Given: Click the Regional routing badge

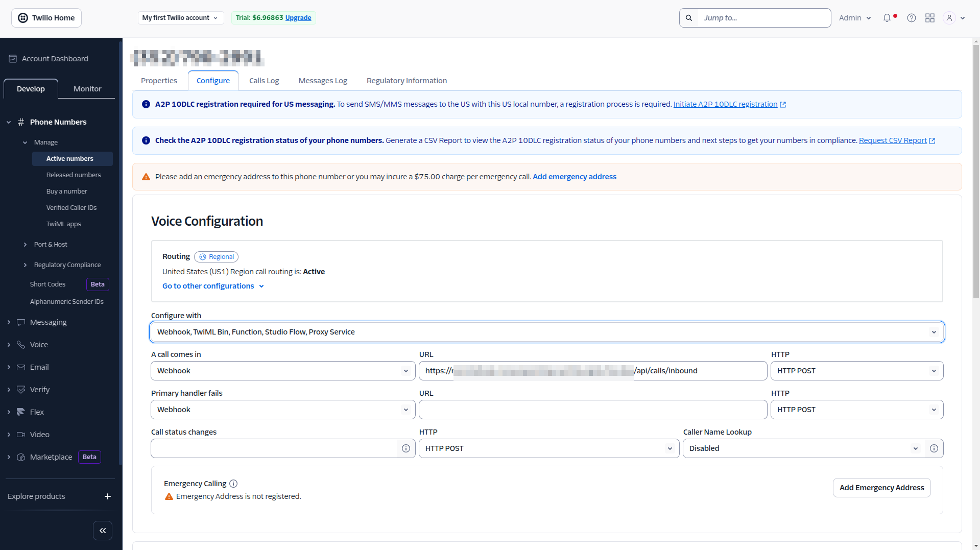Looking at the screenshot, I should click(216, 257).
